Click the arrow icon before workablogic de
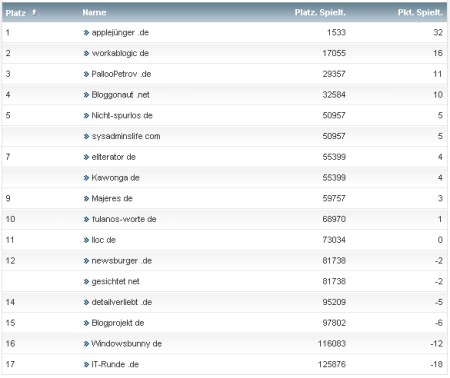This screenshot has width=450, height=378. pyautogui.click(x=86, y=53)
